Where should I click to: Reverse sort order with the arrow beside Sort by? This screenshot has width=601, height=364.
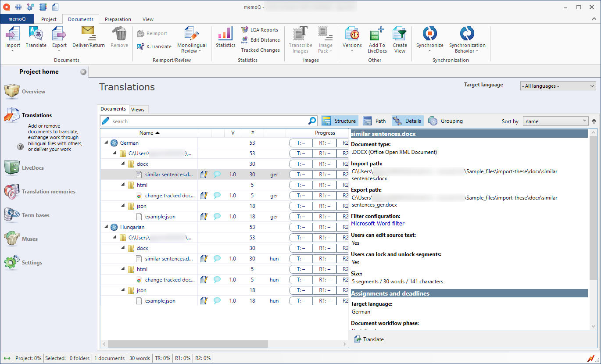tap(594, 121)
